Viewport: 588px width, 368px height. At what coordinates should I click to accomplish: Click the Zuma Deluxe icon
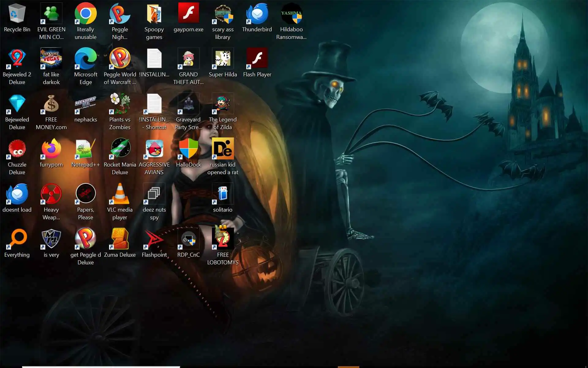tap(120, 239)
